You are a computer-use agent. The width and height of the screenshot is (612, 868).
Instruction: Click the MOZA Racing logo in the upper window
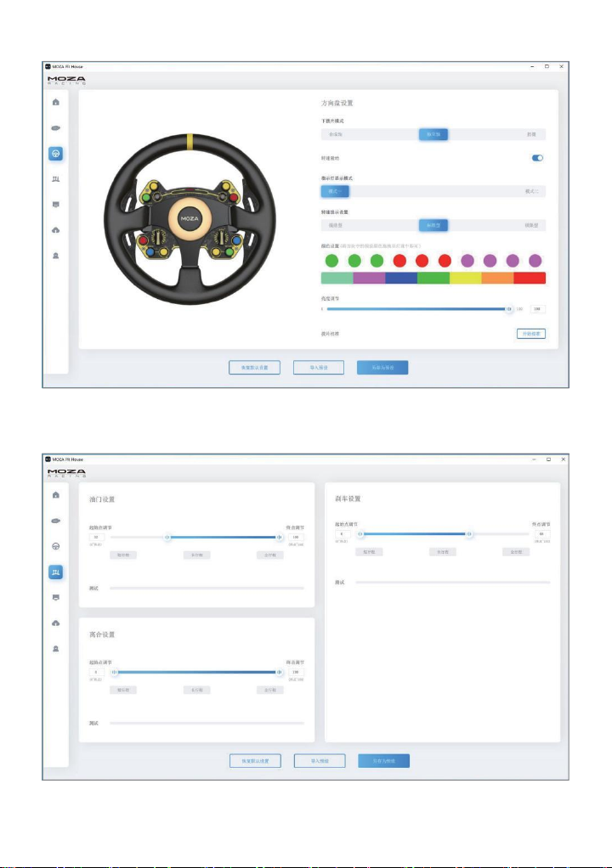(66, 81)
